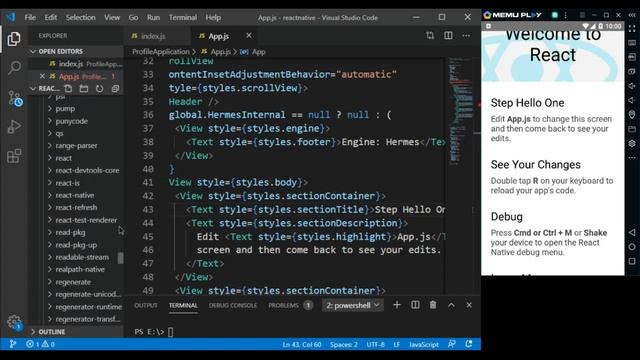Open notifications bell in status bar
Image resolution: width=640 pixels, height=360 pixels.
(x=469, y=344)
